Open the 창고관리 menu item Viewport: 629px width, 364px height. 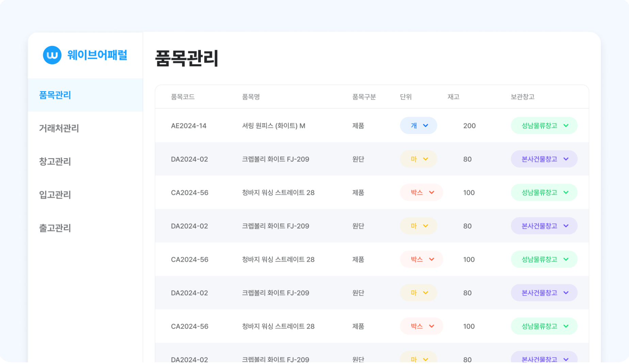pyautogui.click(x=55, y=162)
